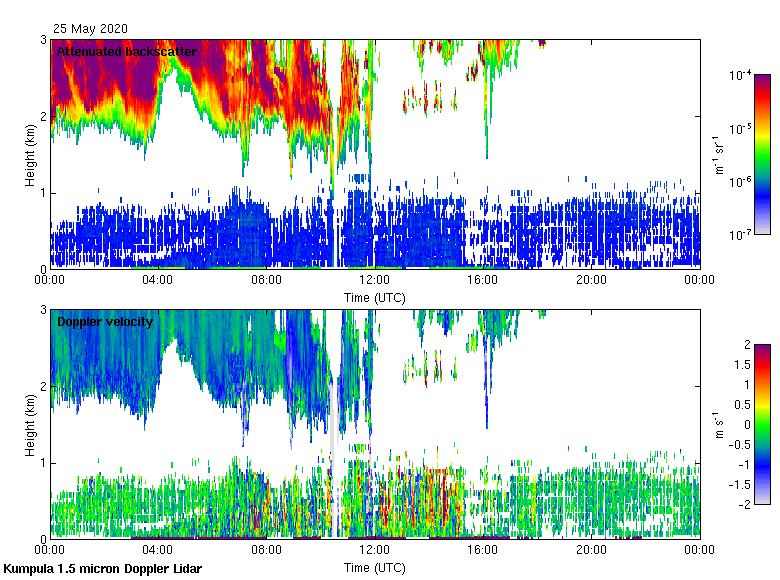Screen dimensions: 780x580
Task: Click the -2 label on velocity colorbar
Action: pyautogui.click(x=745, y=505)
